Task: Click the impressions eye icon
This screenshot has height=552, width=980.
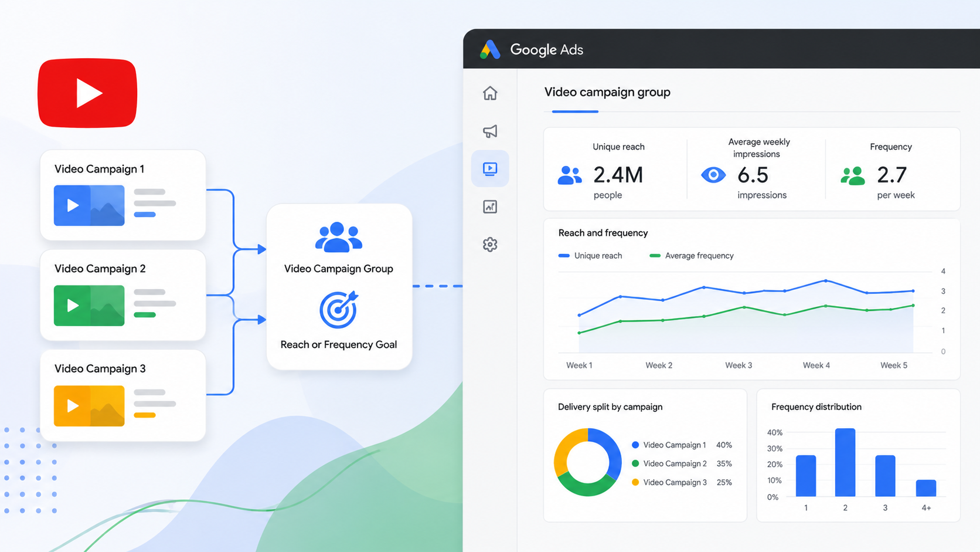Action: click(713, 175)
